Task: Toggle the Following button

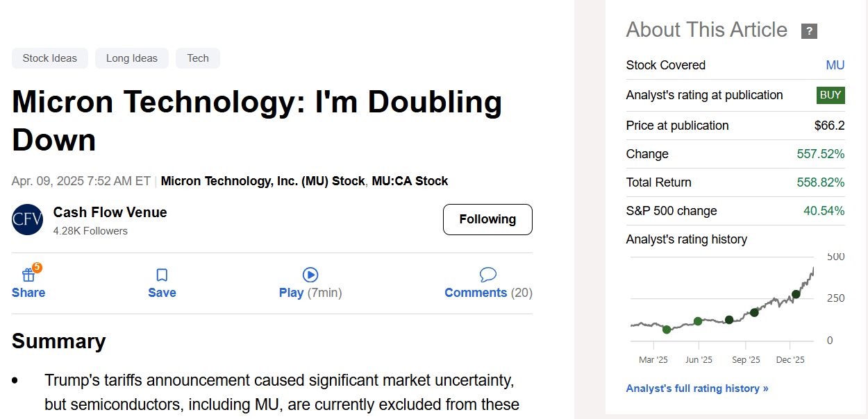Action: 487,219
